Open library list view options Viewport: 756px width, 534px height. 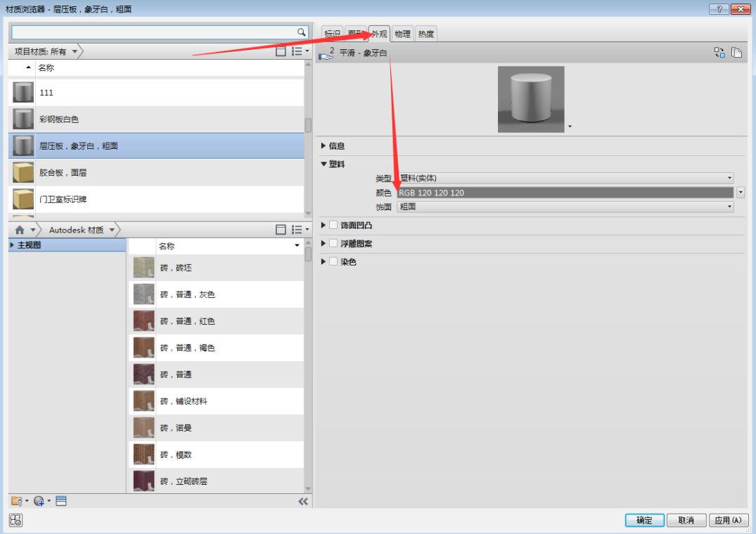point(300,230)
